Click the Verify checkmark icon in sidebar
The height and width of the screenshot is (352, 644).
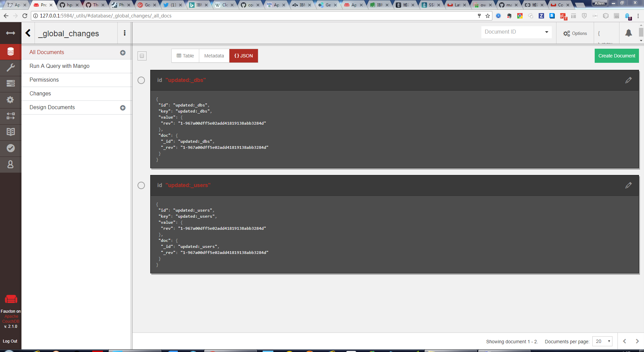pyautogui.click(x=10, y=148)
